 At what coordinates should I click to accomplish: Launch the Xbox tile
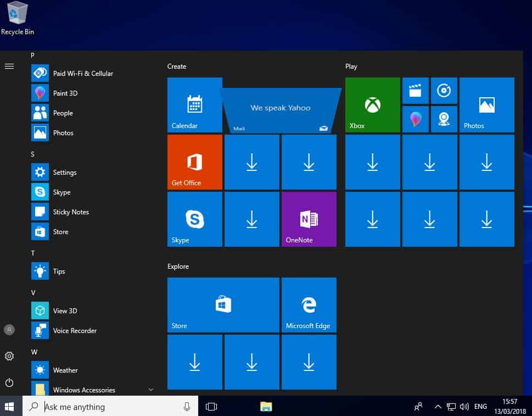click(x=373, y=105)
